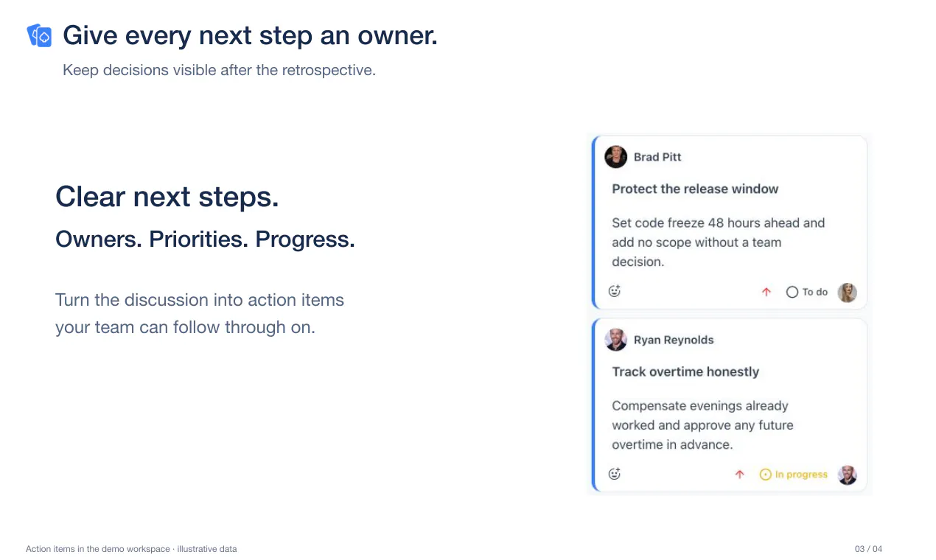Click red priority arrow on Ryan Reynolds' card

(740, 475)
